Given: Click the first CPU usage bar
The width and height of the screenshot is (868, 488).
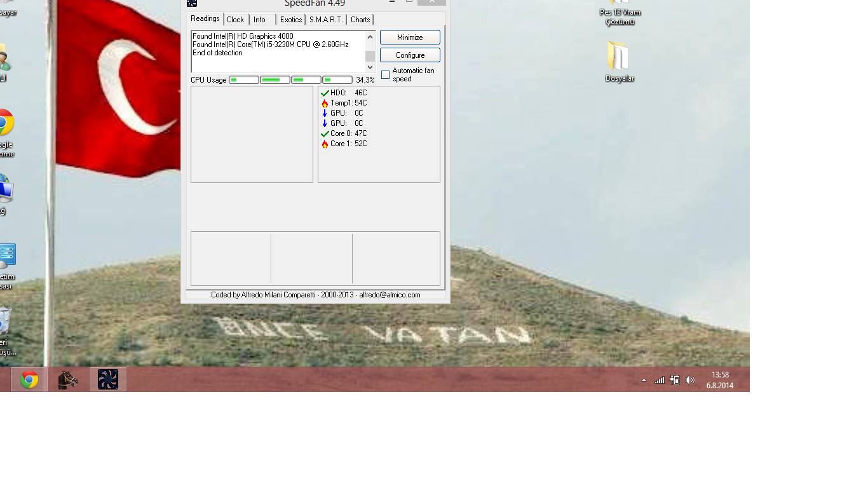Looking at the screenshot, I should tap(244, 80).
